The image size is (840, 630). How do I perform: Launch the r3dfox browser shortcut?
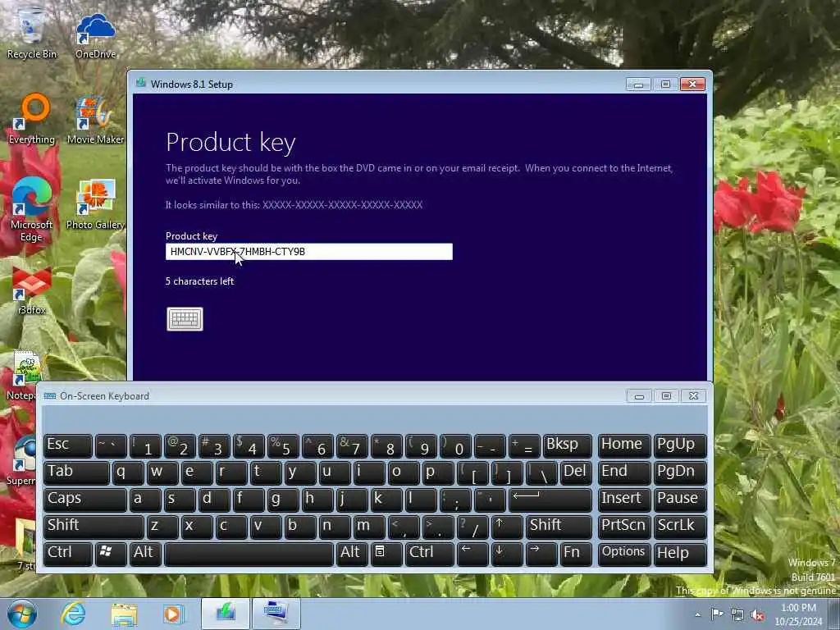(32, 290)
